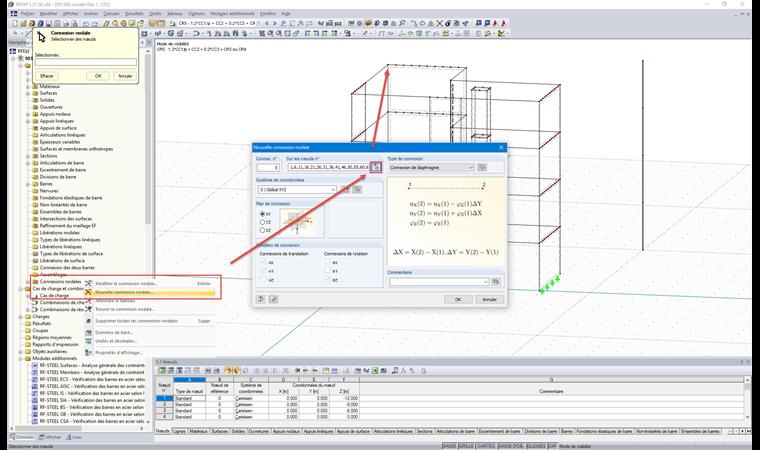Open the CR5 load combination dropdown in the toolbar

point(258,23)
